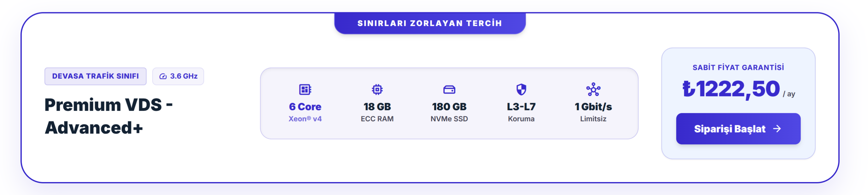Click the NVMe SSD drive icon
This screenshot has height=195, width=868.
point(449,89)
